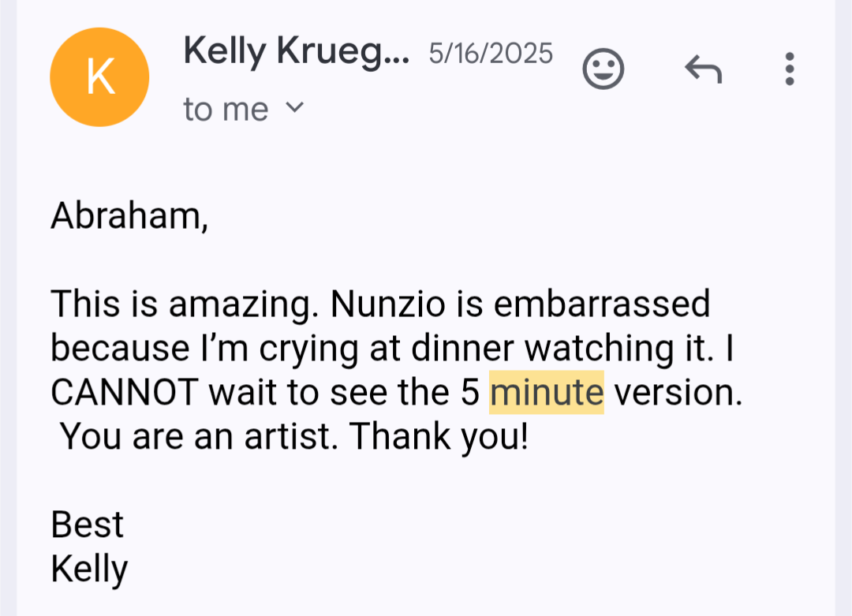Click the capitalized word "CANNOT"
Screen dimensions: 852x616
click(x=125, y=393)
